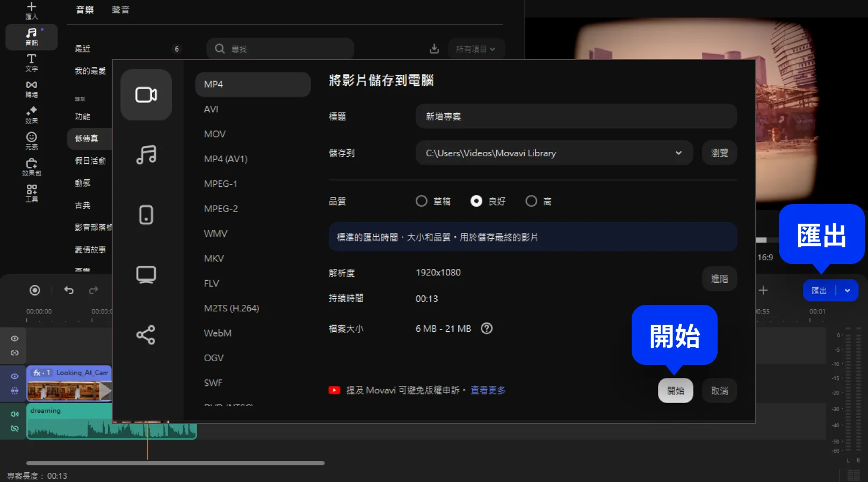Select the TV export category icon

(x=146, y=275)
